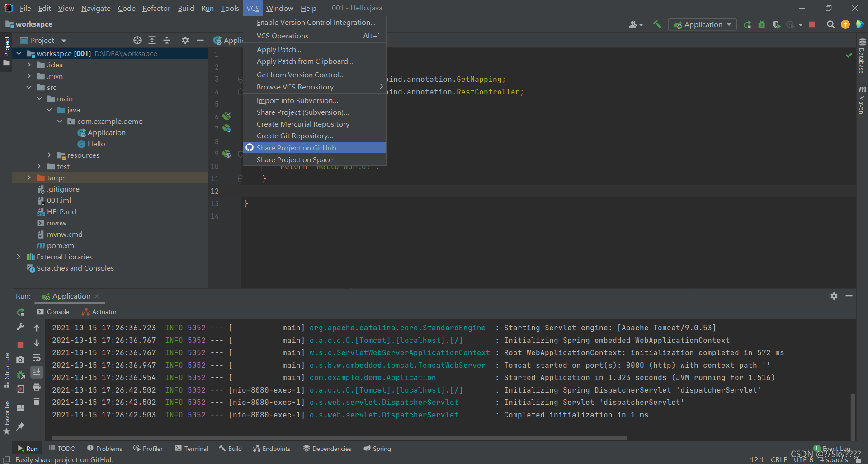Click Enable Version Control Integration...
The height and width of the screenshot is (464, 868).
click(315, 22)
